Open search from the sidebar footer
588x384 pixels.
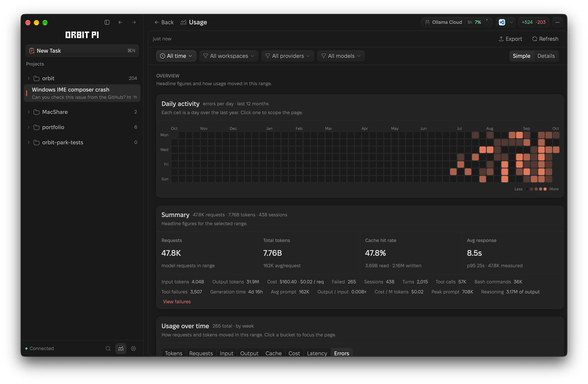coord(108,349)
